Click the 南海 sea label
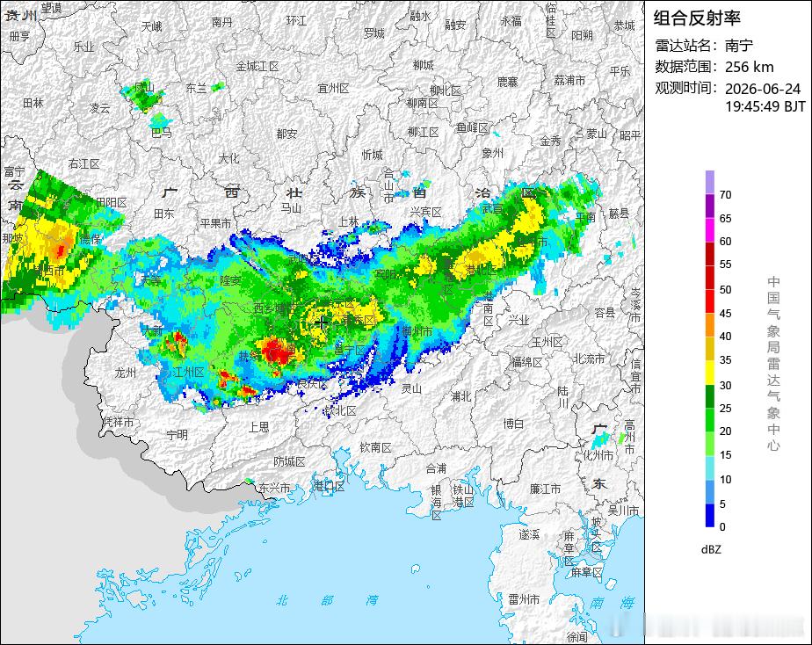Viewport: 812px width, 645px height. click(x=613, y=603)
